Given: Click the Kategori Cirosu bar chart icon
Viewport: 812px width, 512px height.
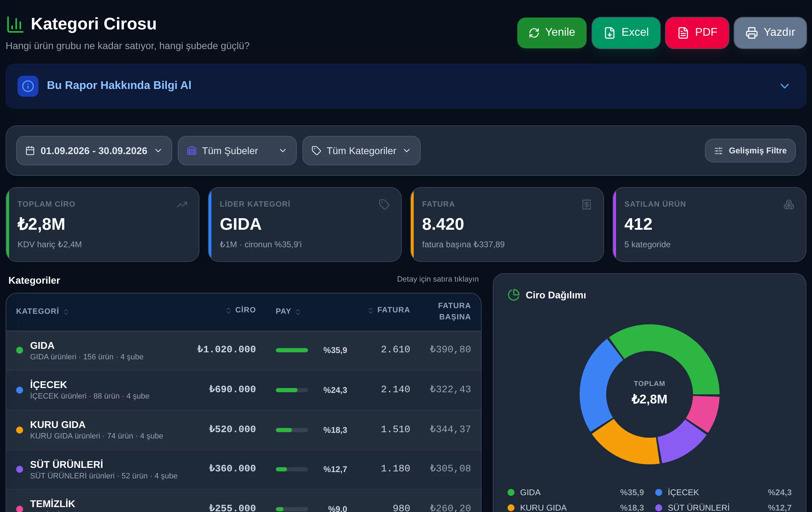Looking at the screenshot, I should pos(15,24).
